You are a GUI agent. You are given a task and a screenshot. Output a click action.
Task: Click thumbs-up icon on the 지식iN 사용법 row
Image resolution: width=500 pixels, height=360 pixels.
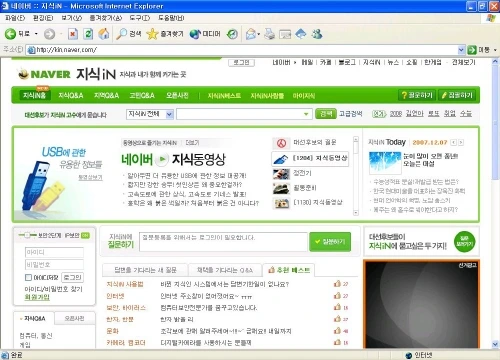click(337, 284)
